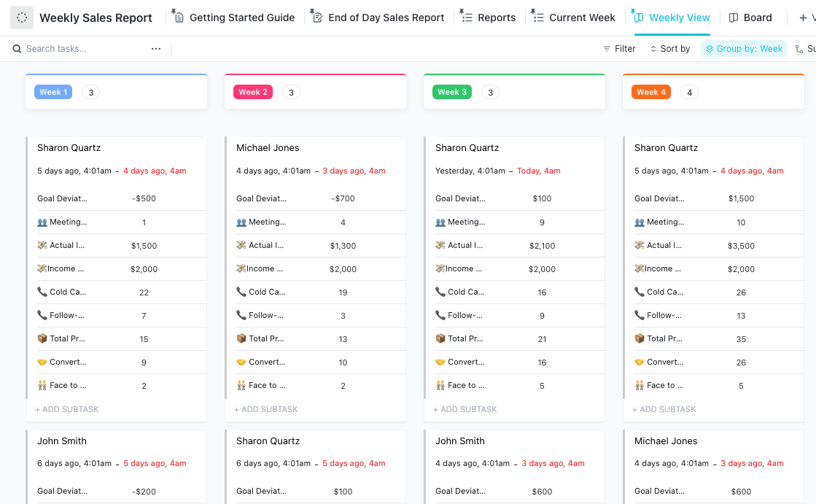
Task: Type in the Search tasks field
Action: tap(80, 49)
